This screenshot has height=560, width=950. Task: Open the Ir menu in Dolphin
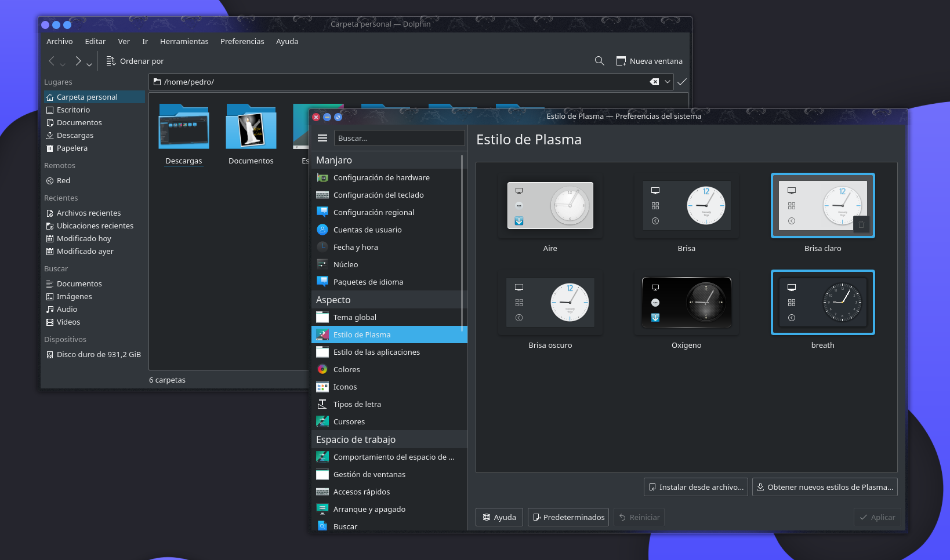click(x=145, y=41)
